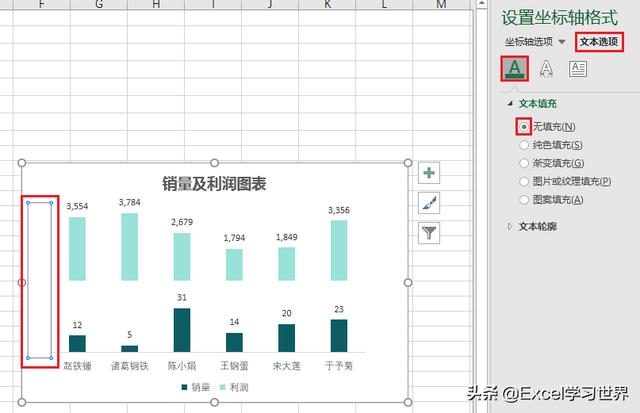Open the Chart Filters funnel button
Image resolution: width=640 pixels, height=413 pixels.
point(429,233)
